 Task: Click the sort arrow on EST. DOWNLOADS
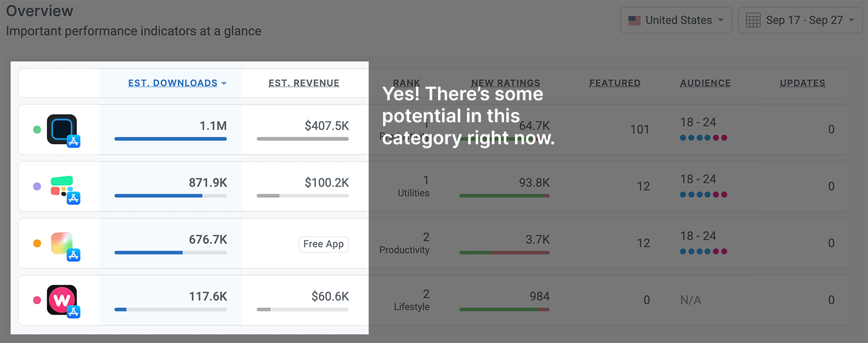pyautogui.click(x=225, y=83)
